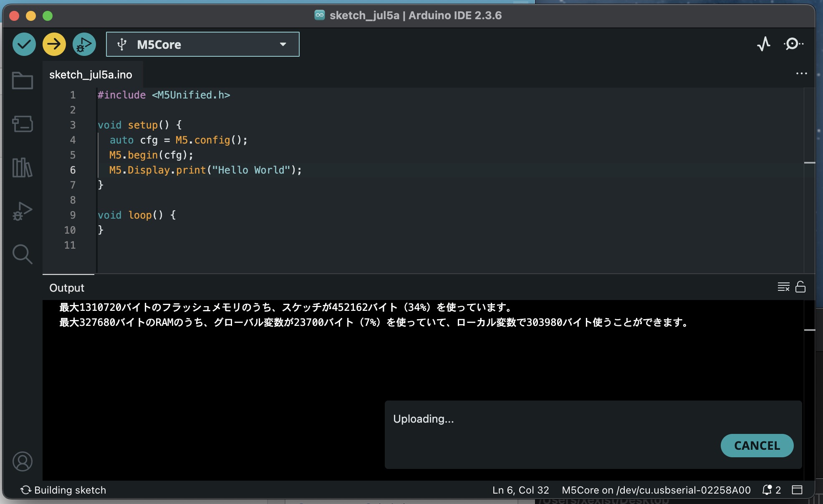Click the Upload arrow button
This screenshot has width=823, height=504.
pos(54,44)
